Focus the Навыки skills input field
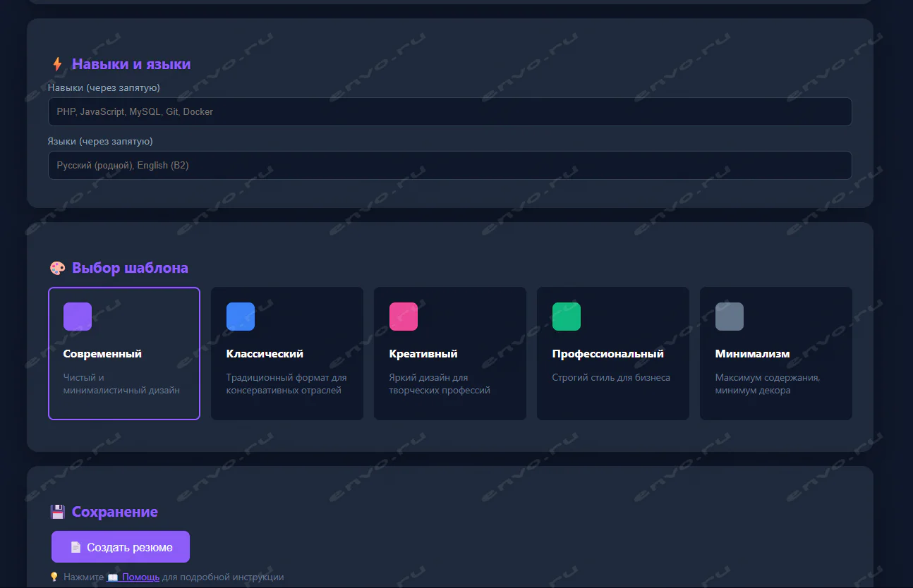913x588 pixels. (449, 111)
